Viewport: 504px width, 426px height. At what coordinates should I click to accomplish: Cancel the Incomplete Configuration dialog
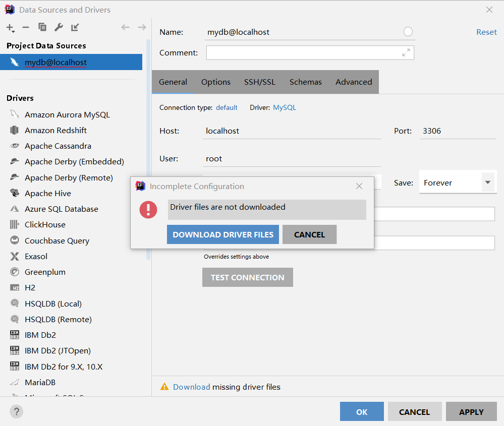[x=309, y=234]
